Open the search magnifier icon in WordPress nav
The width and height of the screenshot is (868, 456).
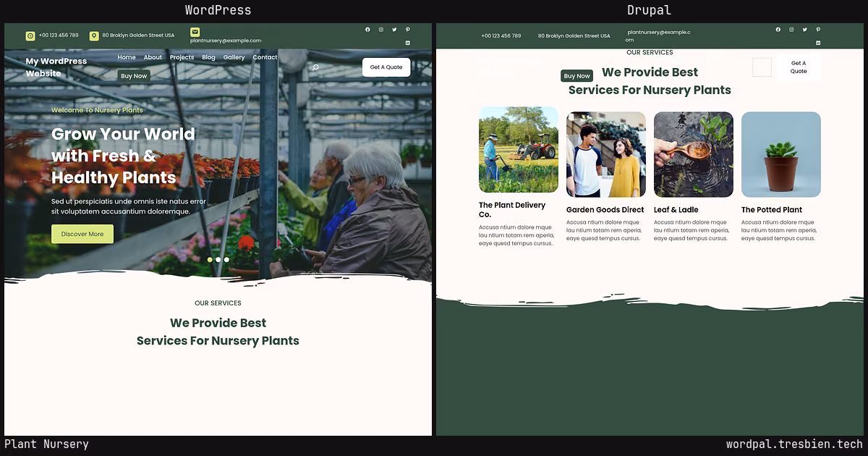pyautogui.click(x=315, y=67)
